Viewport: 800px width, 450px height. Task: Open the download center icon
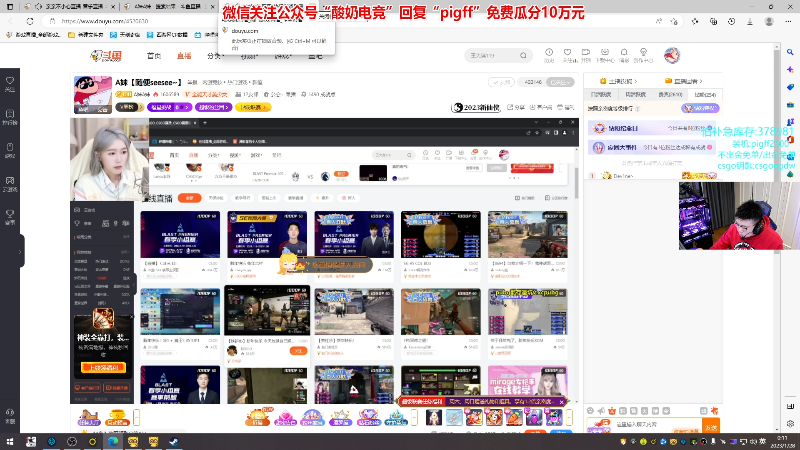[605, 55]
